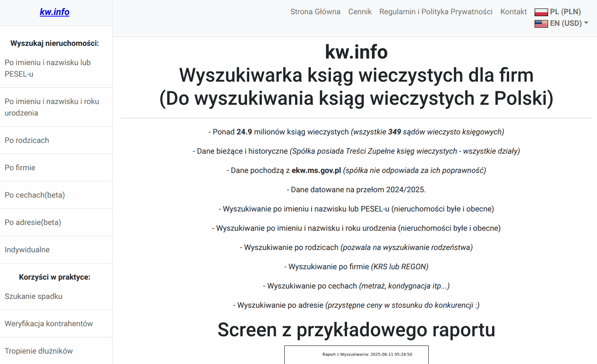Viewport: 597px width, 364px height.
Task: Click the ekw.ms.gov.pl text
Action: 316,170
